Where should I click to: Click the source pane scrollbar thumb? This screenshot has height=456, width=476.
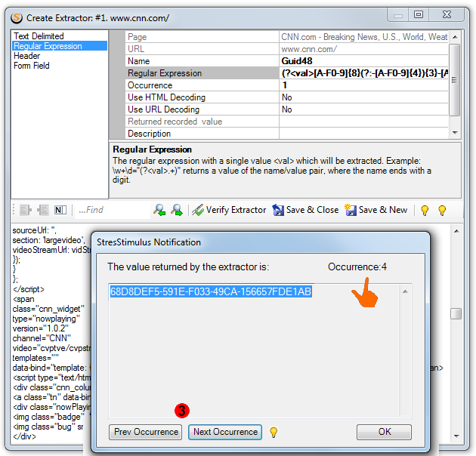(456, 314)
